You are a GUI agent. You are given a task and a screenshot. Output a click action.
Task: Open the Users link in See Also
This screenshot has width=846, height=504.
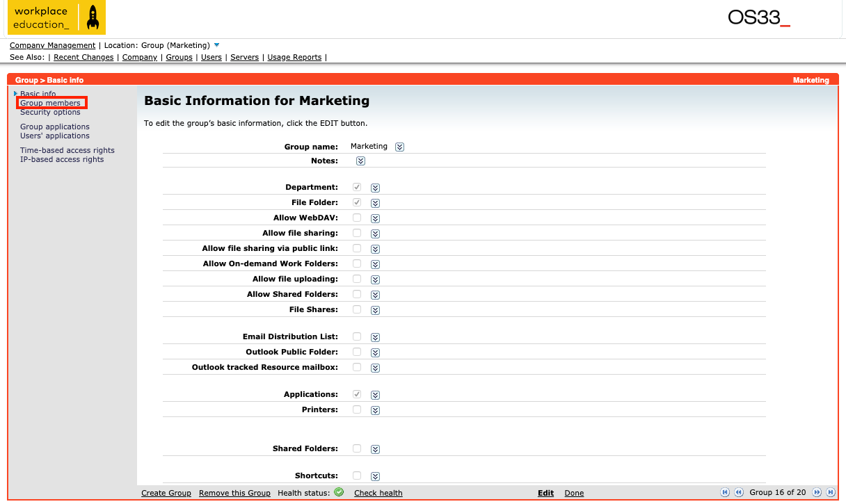point(211,57)
